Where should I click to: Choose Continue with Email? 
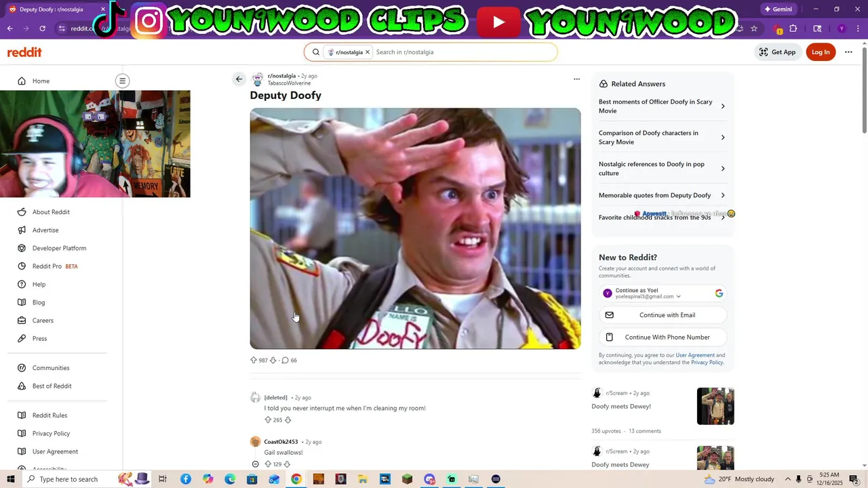(x=663, y=315)
